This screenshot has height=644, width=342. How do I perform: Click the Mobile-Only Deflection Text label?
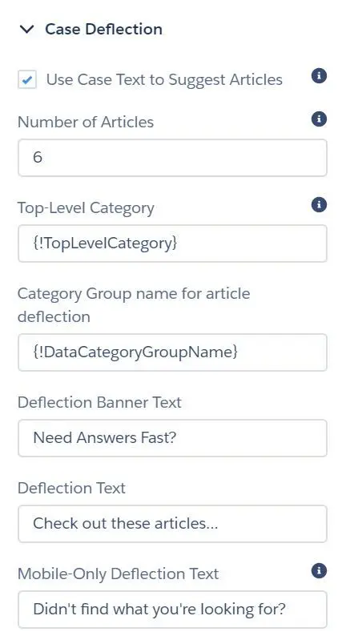pos(119,574)
